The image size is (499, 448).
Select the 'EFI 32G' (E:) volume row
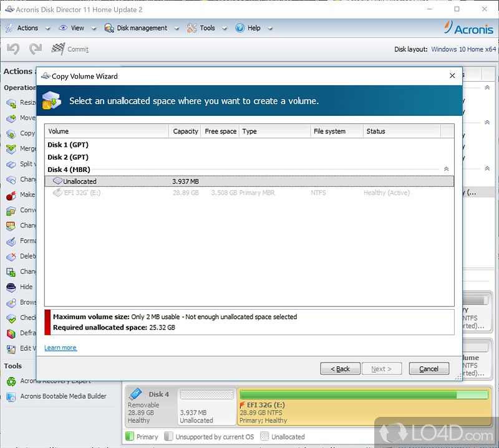click(x=249, y=193)
